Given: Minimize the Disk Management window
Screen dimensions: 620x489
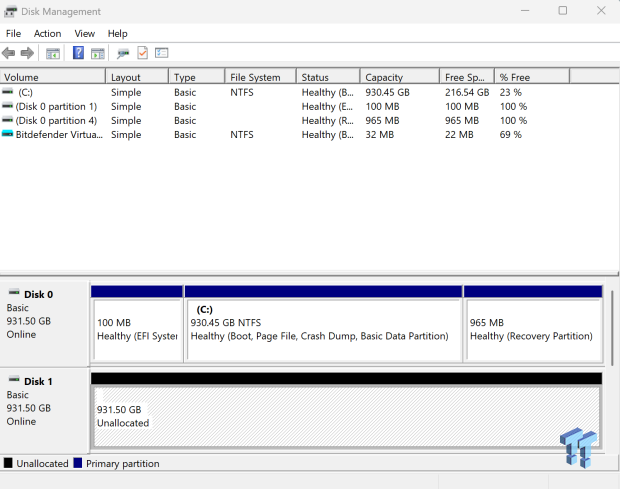Looking at the screenshot, I should (525, 11).
